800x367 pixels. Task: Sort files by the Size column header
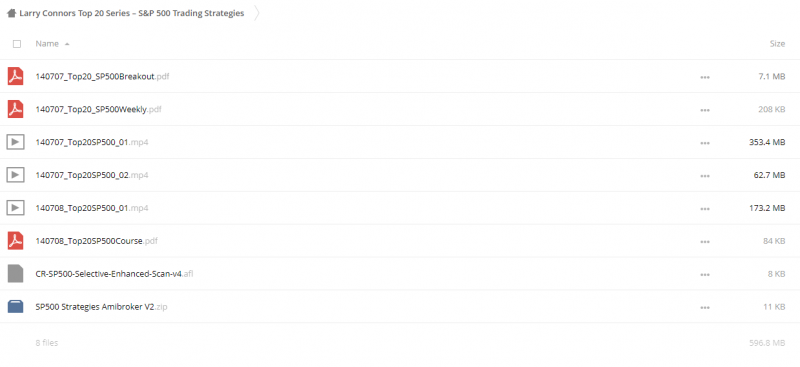pyautogui.click(x=777, y=44)
